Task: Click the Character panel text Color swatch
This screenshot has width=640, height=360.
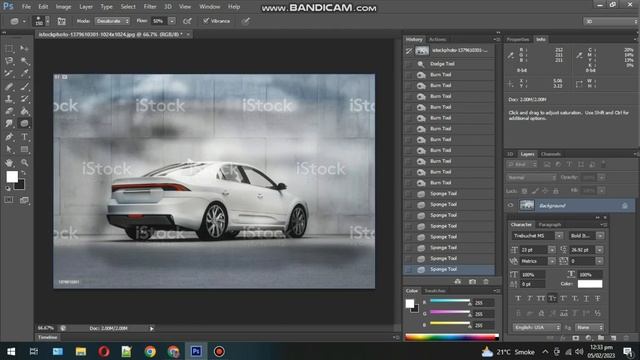Action: pyautogui.click(x=590, y=284)
